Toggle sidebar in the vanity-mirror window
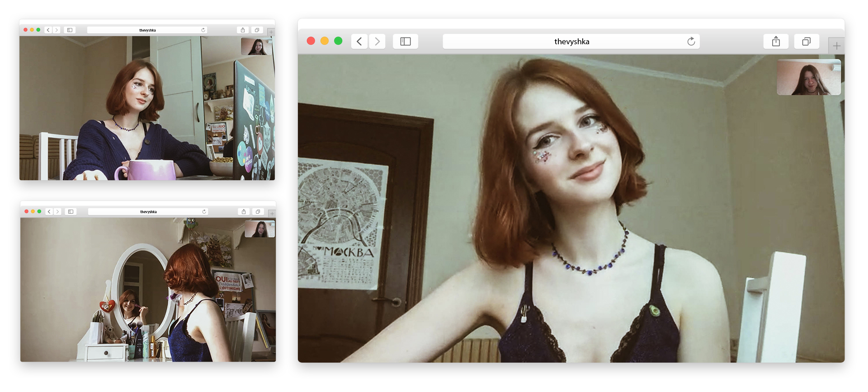Viewport: 868px width, 392px height. [71, 212]
